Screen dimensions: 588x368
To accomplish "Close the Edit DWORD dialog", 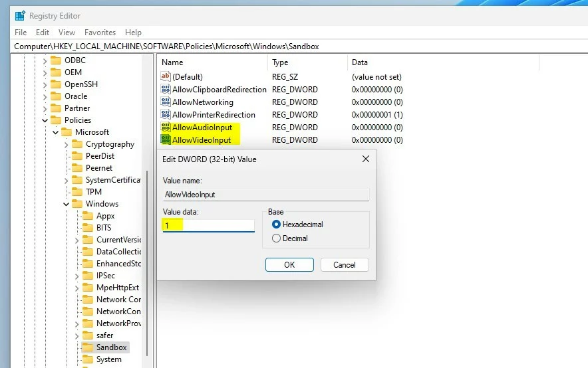I will 366,159.
